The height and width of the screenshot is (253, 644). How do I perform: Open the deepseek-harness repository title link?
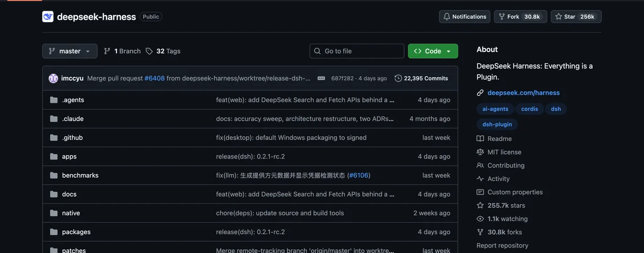[97, 17]
